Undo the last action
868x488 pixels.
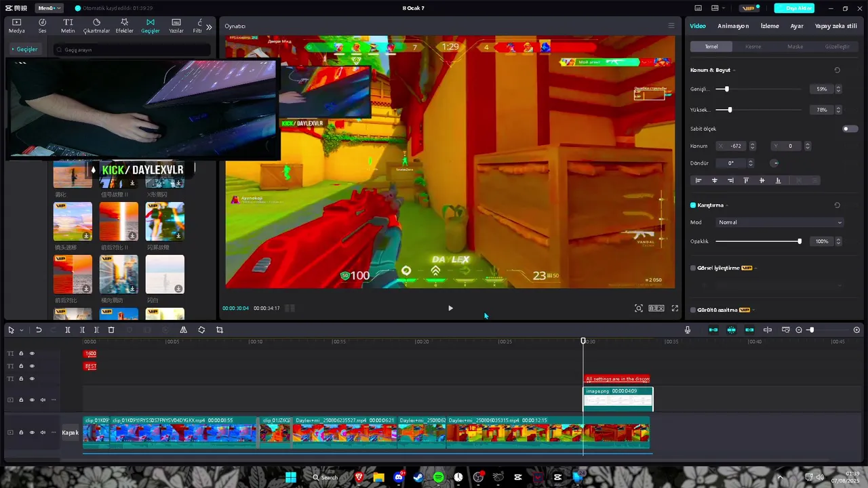(39, 330)
